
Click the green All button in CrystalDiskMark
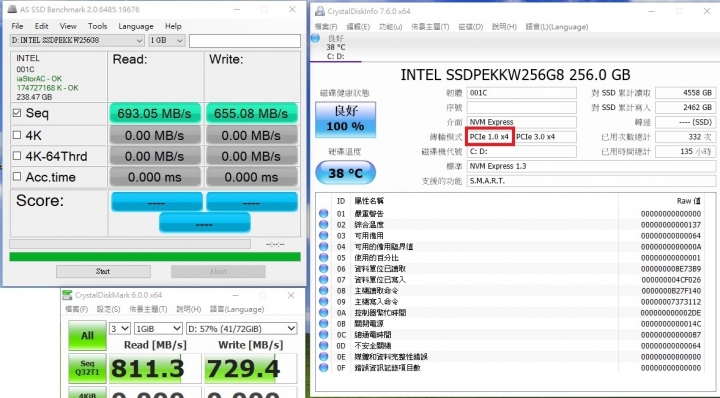(87, 335)
